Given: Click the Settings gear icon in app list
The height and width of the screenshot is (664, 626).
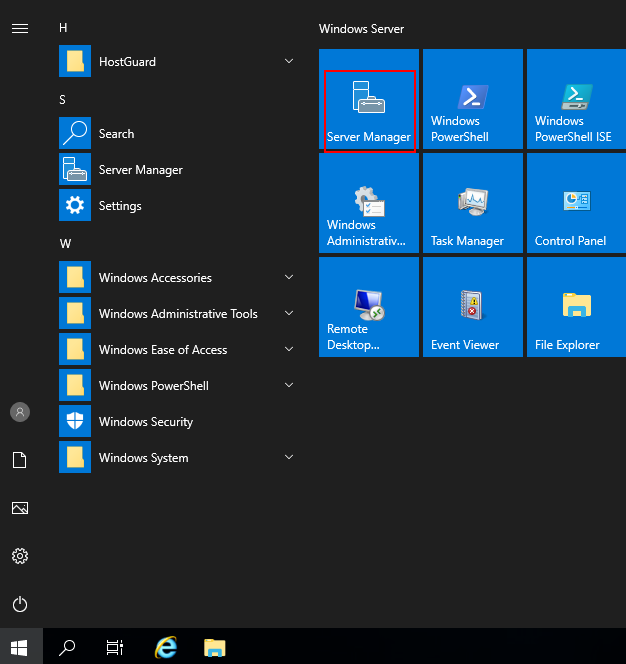Looking at the screenshot, I should pos(75,205).
